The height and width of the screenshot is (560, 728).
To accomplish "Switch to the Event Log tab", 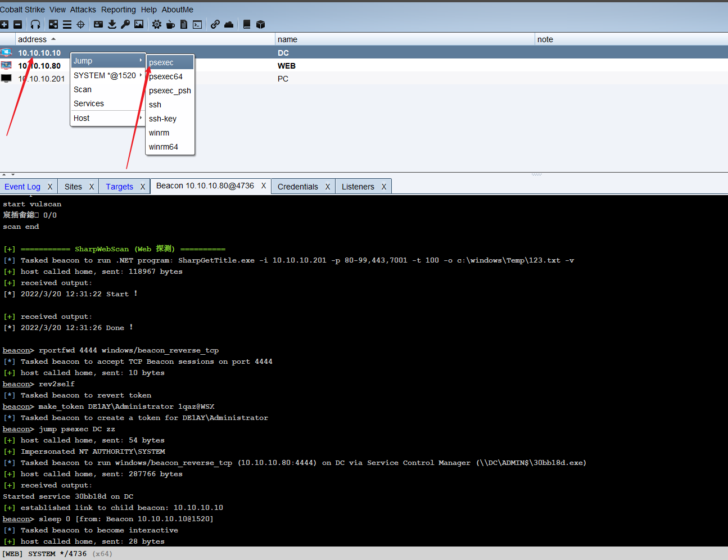I will tap(22, 187).
